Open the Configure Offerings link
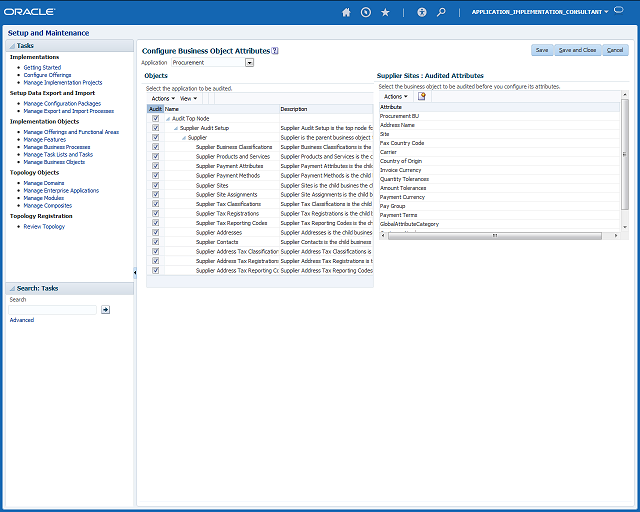Screen dimensions: 640x512 pos(47,75)
